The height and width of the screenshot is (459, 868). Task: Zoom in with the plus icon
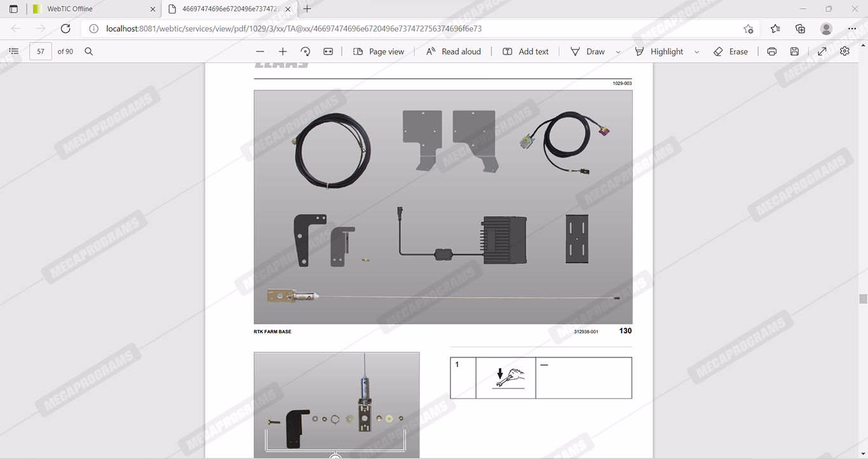(x=283, y=51)
